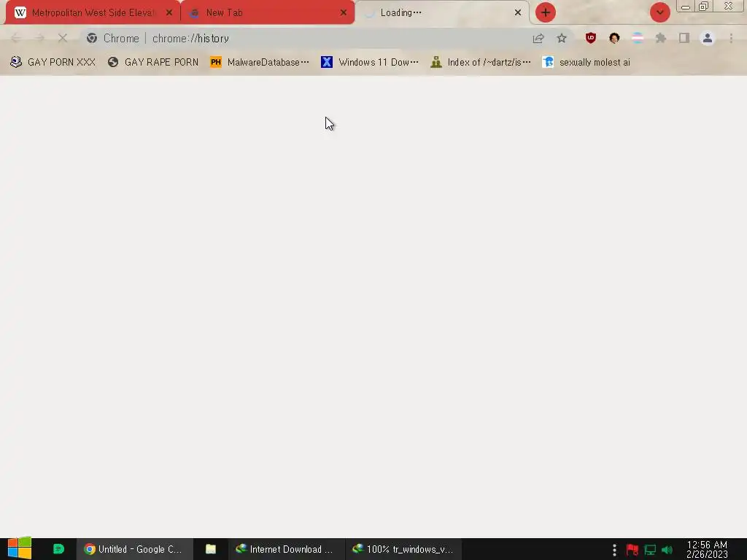Viewport: 747px width, 560px height.
Task: Open File Explorer from the taskbar
Action: click(x=211, y=549)
